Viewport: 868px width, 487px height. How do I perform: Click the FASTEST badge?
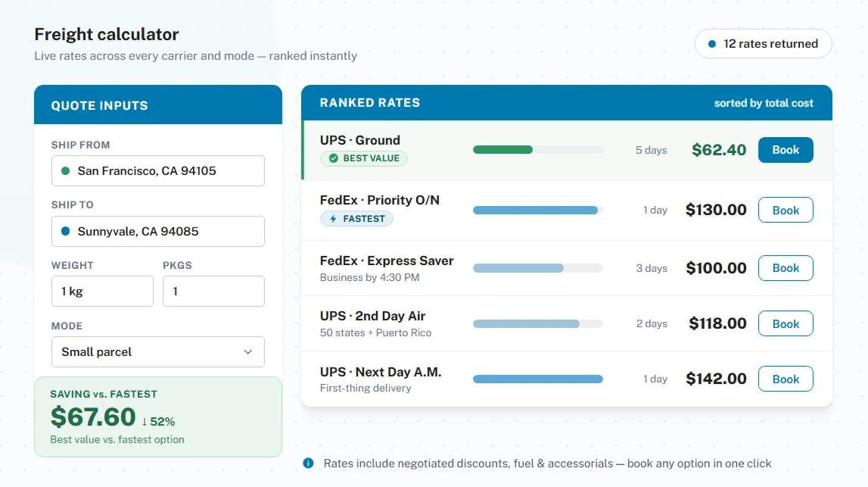pos(356,219)
